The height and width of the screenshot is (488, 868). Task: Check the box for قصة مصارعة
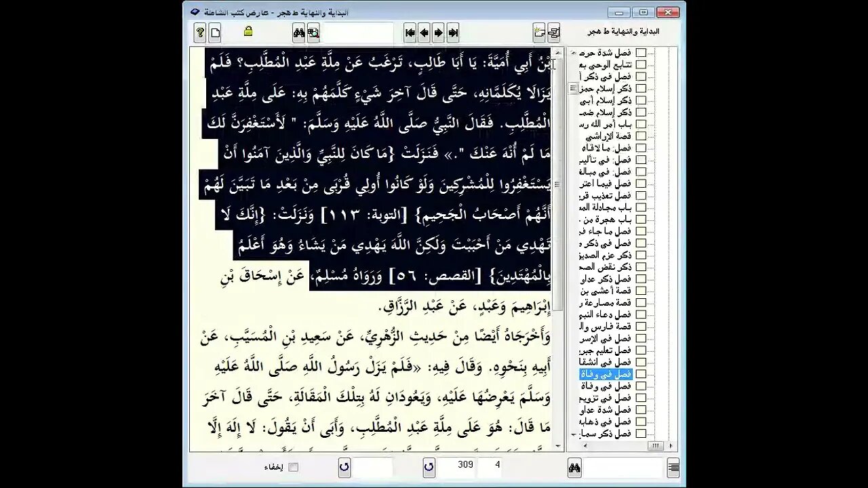pos(641,302)
